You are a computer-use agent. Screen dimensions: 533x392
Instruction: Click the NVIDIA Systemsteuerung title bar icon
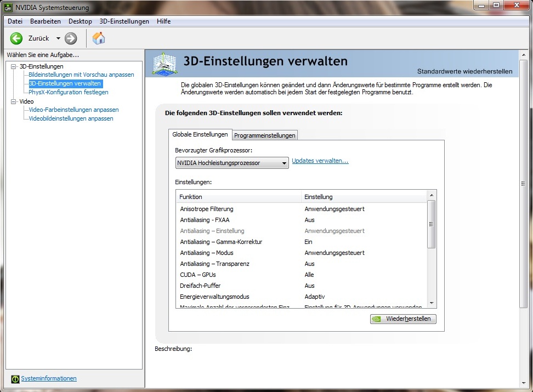8,7
